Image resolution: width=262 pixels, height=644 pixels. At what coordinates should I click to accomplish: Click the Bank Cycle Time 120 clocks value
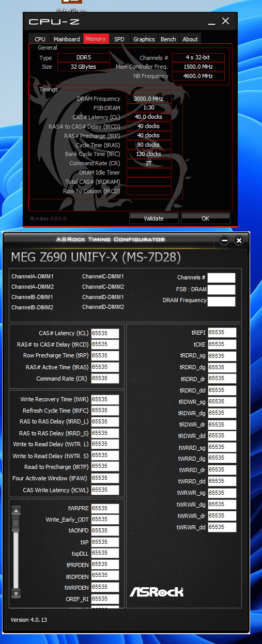[x=149, y=154]
